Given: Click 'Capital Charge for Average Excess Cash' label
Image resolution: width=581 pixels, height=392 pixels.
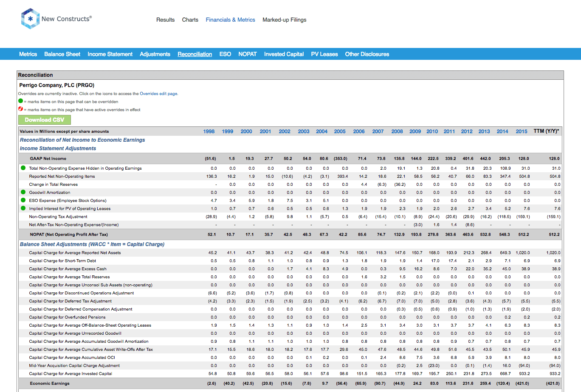Looking at the screenshot, I should (68, 269).
